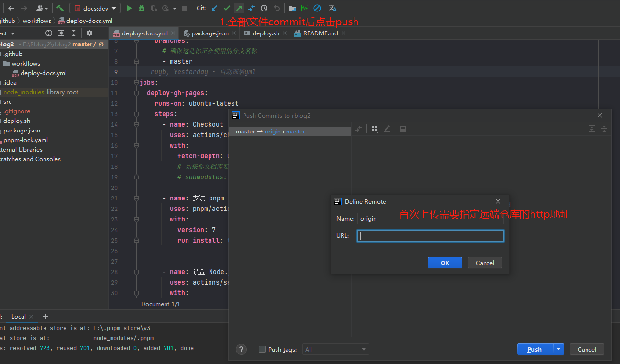Switch to the package.json editor tab
Image resolution: width=620 pixels, height=364 pixels.
(210, 33)
